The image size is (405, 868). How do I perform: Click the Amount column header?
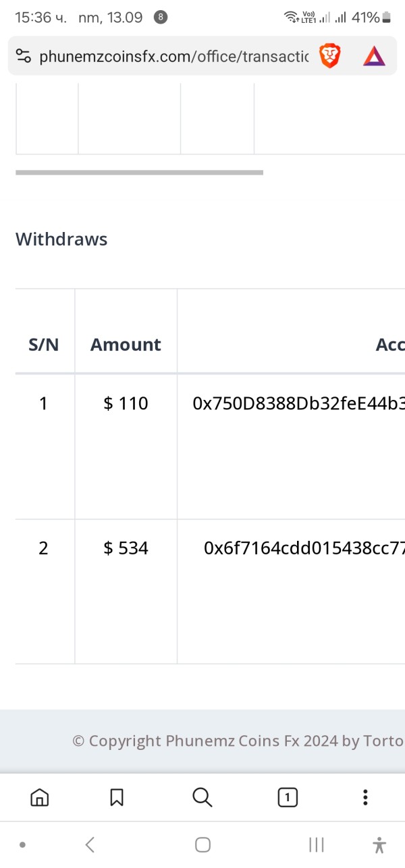(126, 345)
